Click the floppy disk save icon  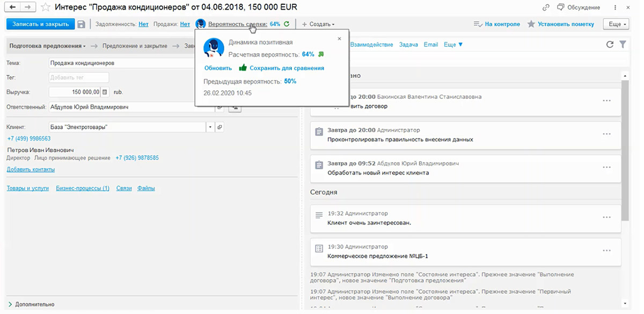(x=81, y=24)
